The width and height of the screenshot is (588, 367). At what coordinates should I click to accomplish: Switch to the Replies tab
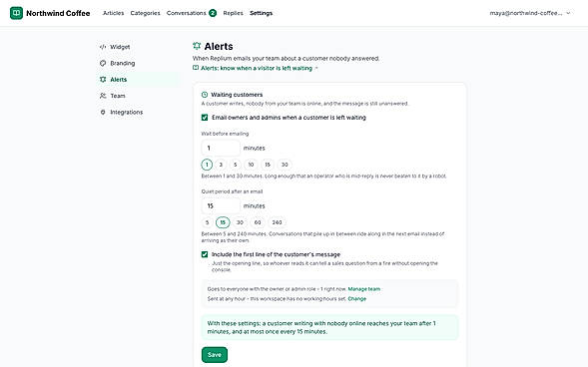(x=233, y=13)
